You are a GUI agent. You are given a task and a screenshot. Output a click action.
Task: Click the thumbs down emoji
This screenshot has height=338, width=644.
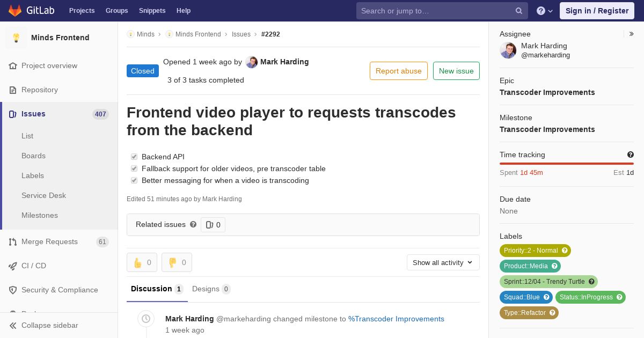tap(172, 262)
